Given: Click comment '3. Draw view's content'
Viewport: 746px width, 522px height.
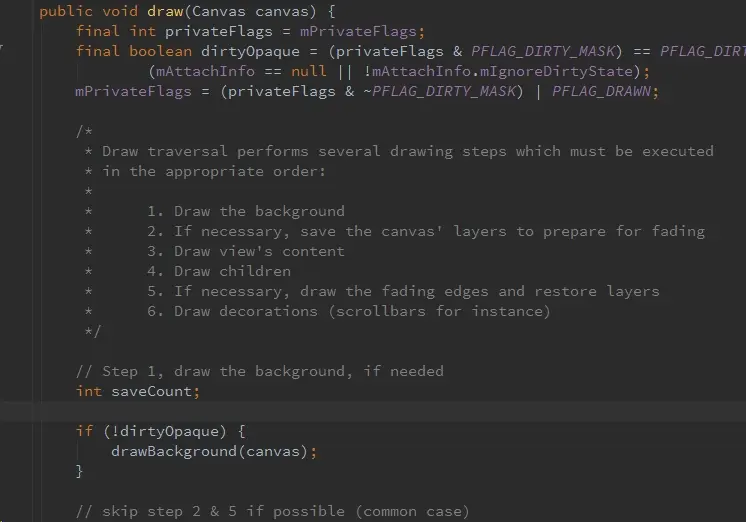Looking at the screenshot, I should (245, 251).
